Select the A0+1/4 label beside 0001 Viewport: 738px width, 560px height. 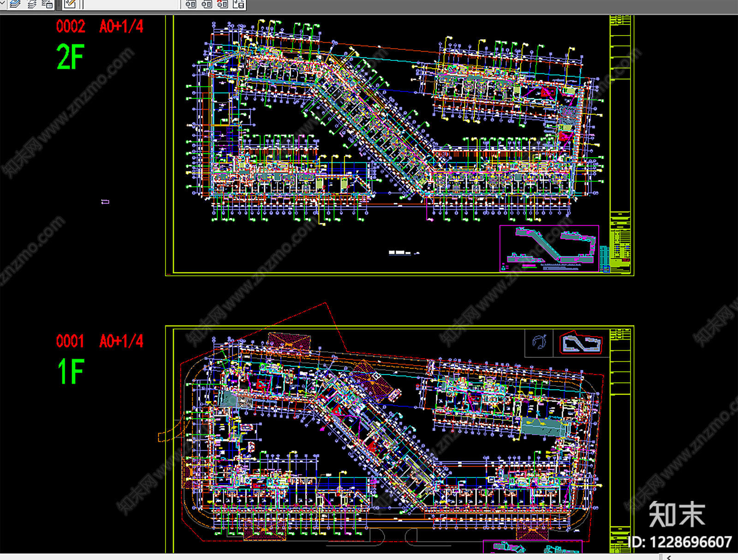pyautogui.click(x=121, y=341)
